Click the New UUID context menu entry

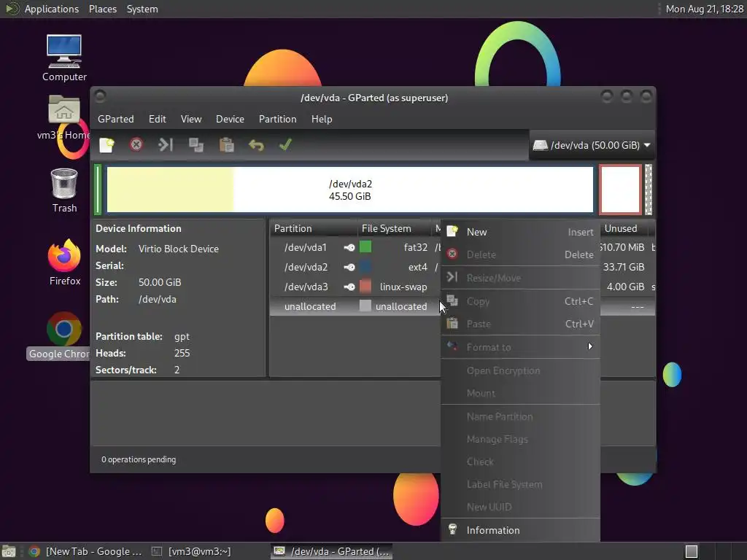click(520, 507)
